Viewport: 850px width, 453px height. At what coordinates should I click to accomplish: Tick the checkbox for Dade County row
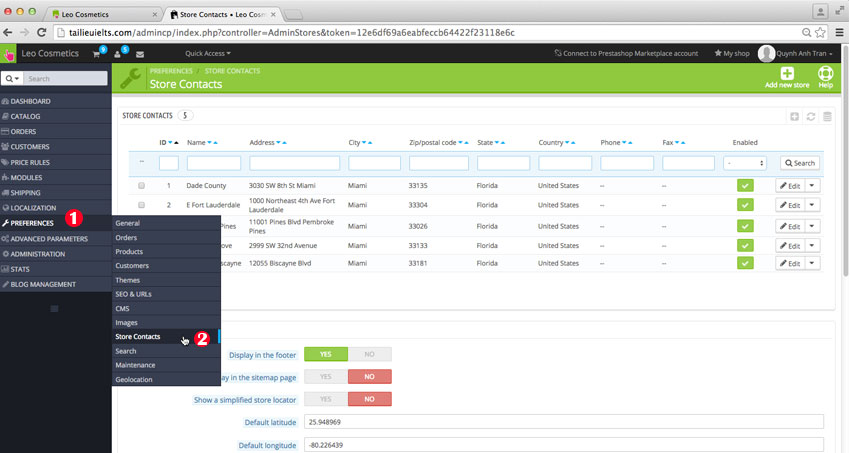[141, 185]
